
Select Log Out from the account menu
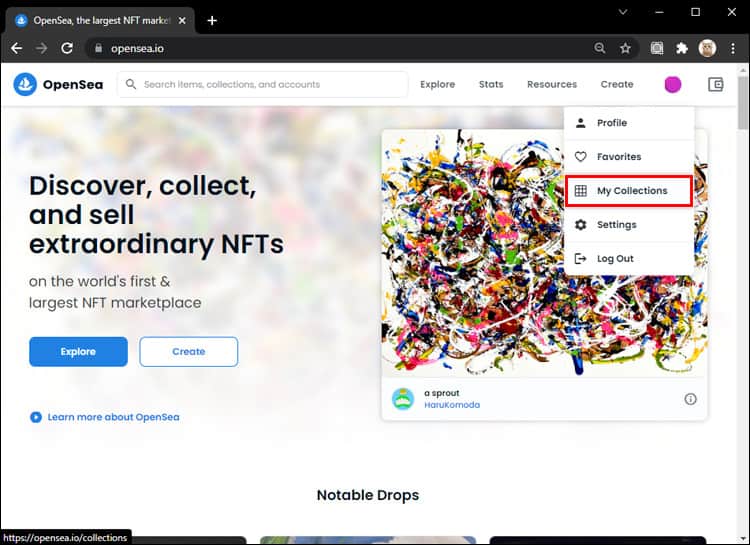pyautogui.click(x=629, y=258)
